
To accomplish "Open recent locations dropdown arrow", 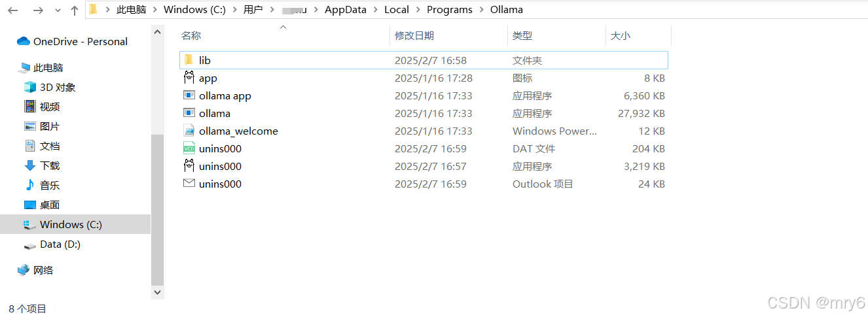I will coord(58,10).
